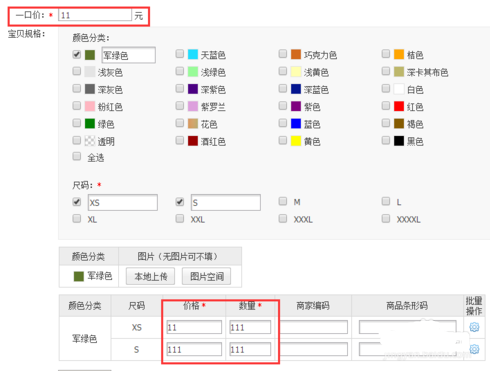The width and height of the screenshot is (490, 371).
Task: Check the 巧克力色 checkbox
Action: [x=283, y=54]
